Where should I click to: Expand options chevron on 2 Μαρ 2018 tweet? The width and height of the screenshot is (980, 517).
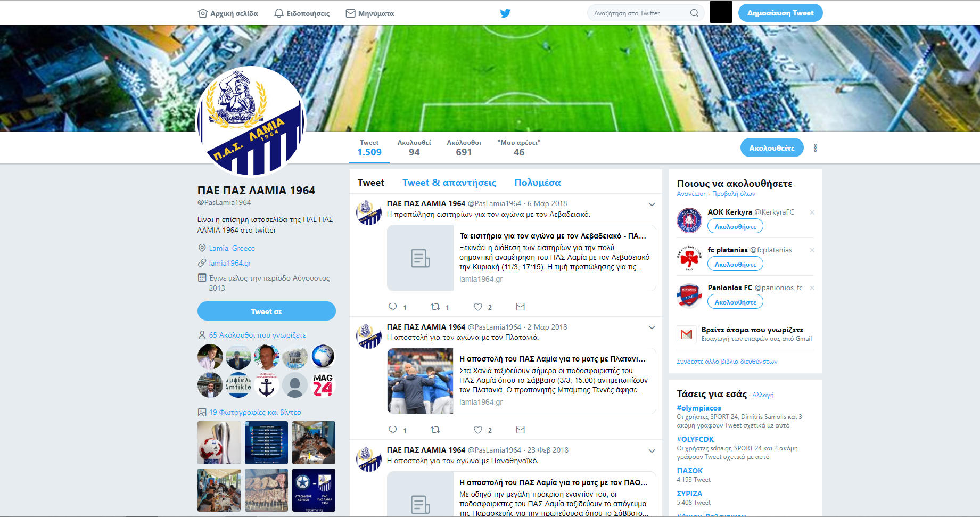pos(652,327)
